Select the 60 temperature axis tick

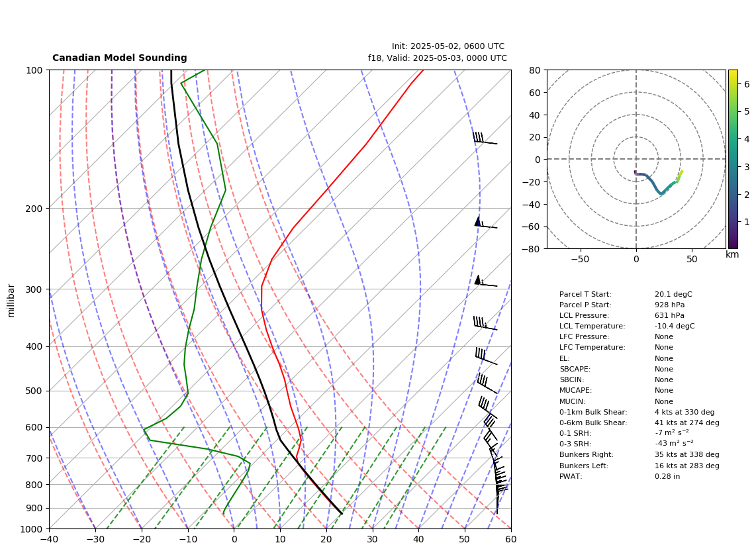tap(511, 539)
